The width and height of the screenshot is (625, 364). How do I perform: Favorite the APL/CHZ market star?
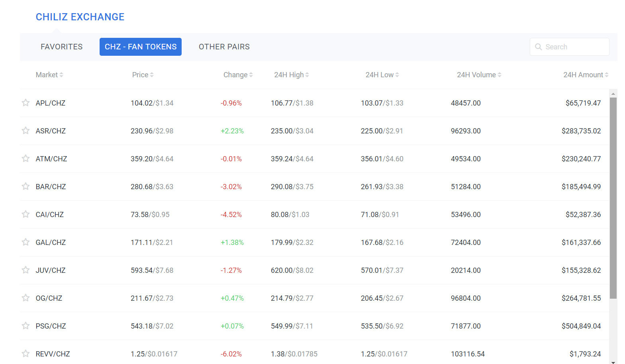click(25, 103)
